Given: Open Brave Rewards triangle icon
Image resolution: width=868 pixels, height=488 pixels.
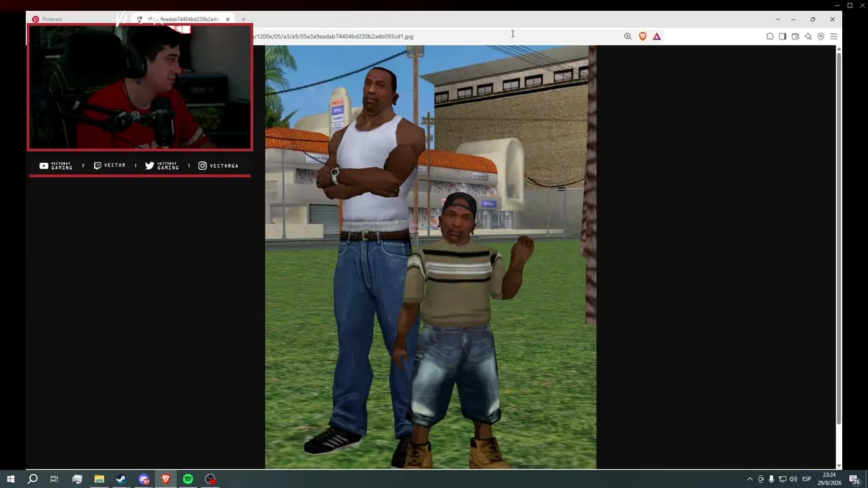Looking at the screenshot, I should (656, 37).
